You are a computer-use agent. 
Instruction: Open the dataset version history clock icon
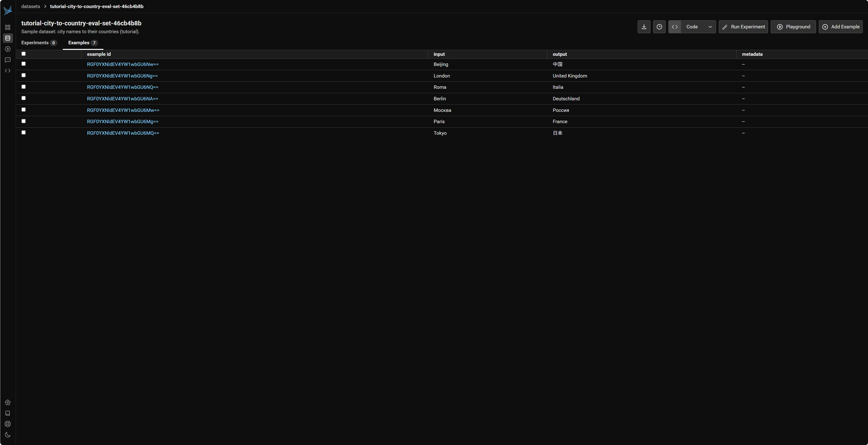pos(659,27)
